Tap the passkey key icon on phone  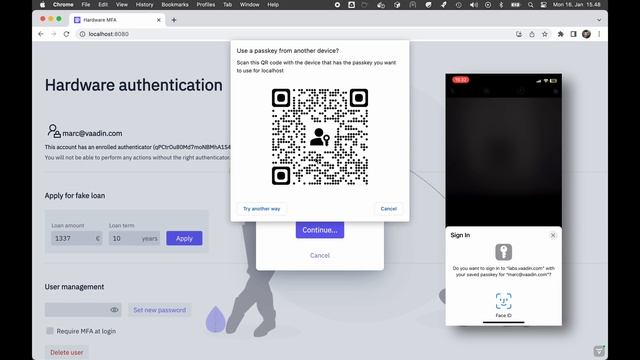(x=504, y=252)
